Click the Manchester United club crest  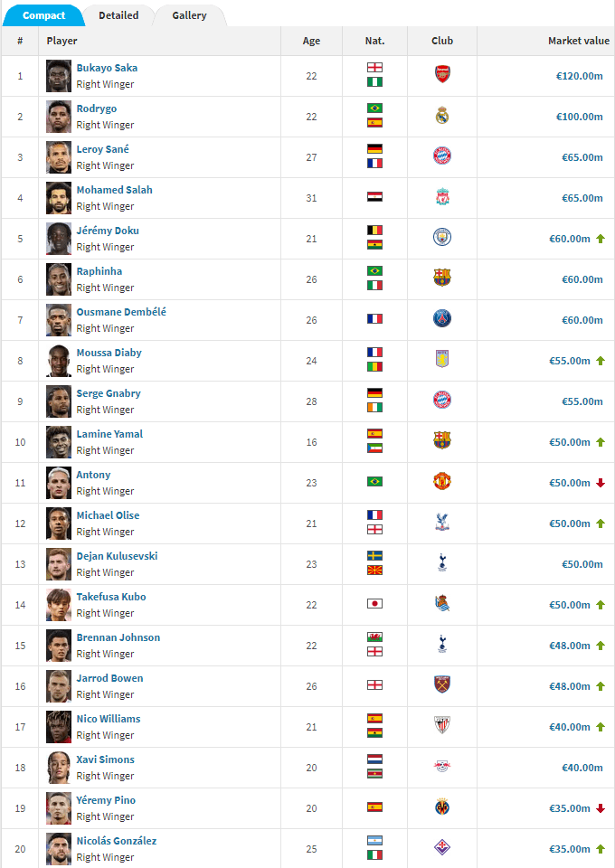442,482
